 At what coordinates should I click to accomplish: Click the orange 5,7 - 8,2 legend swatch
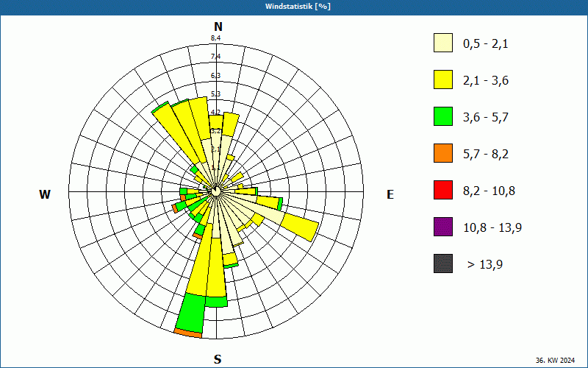pos(443,153)
